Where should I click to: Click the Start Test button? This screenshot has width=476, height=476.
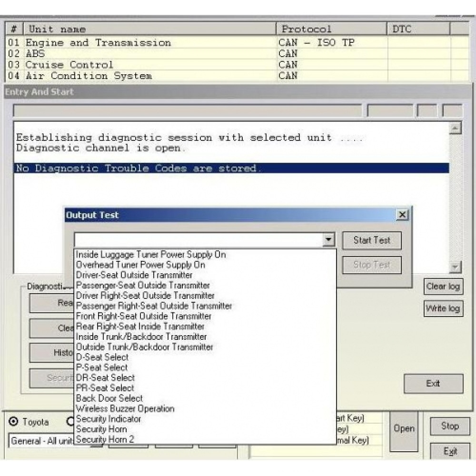point(371,240)
